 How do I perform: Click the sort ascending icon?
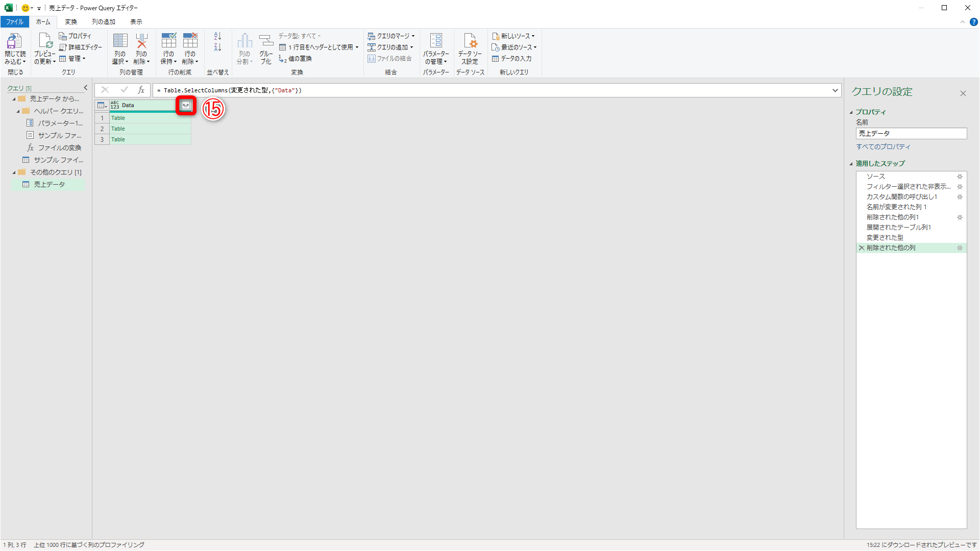click(217, 36)
